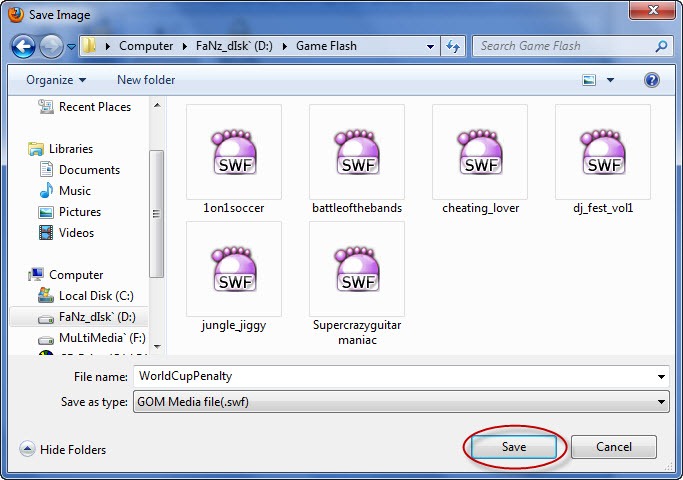The width and height of the screenshot is (683, 480).
Task: Open the Organize menu
Action: click(56, 80)
